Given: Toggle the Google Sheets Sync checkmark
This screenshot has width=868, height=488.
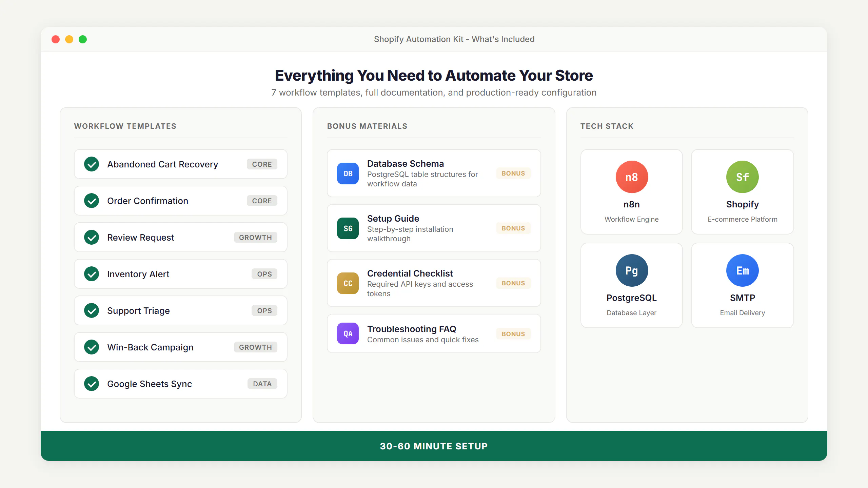Looking at the screenshot, I should [92, 384].
